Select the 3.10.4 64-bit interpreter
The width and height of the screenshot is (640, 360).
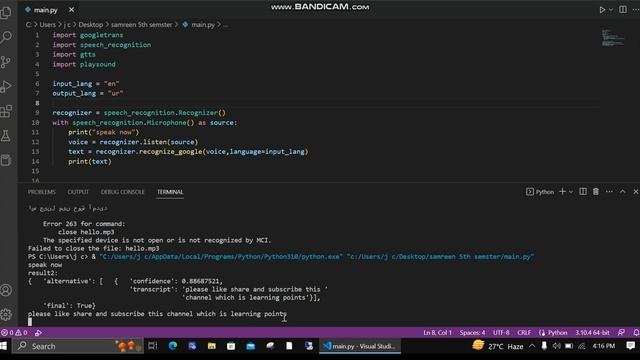(x=592, y=333)
